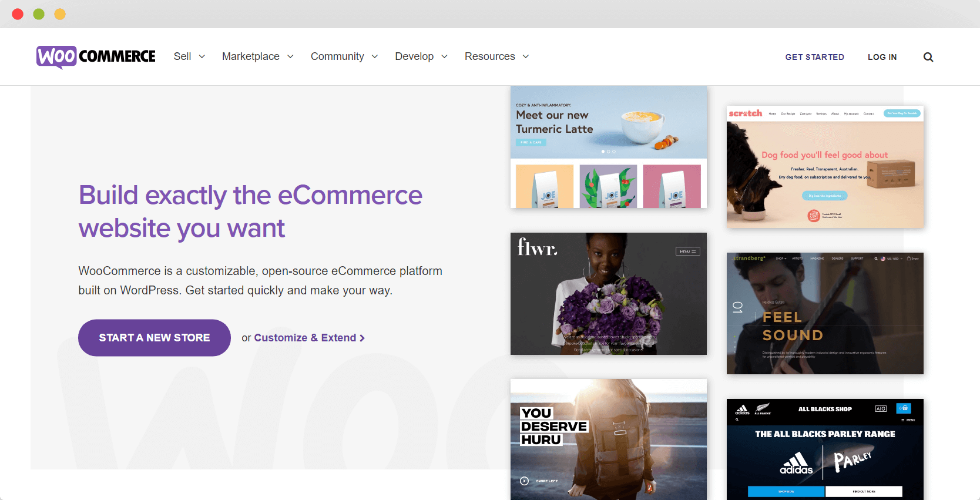Click the adidas logo in All Blacks header
Image resolution: width=980 pixels, height=500 pixels.
[743, 410]
